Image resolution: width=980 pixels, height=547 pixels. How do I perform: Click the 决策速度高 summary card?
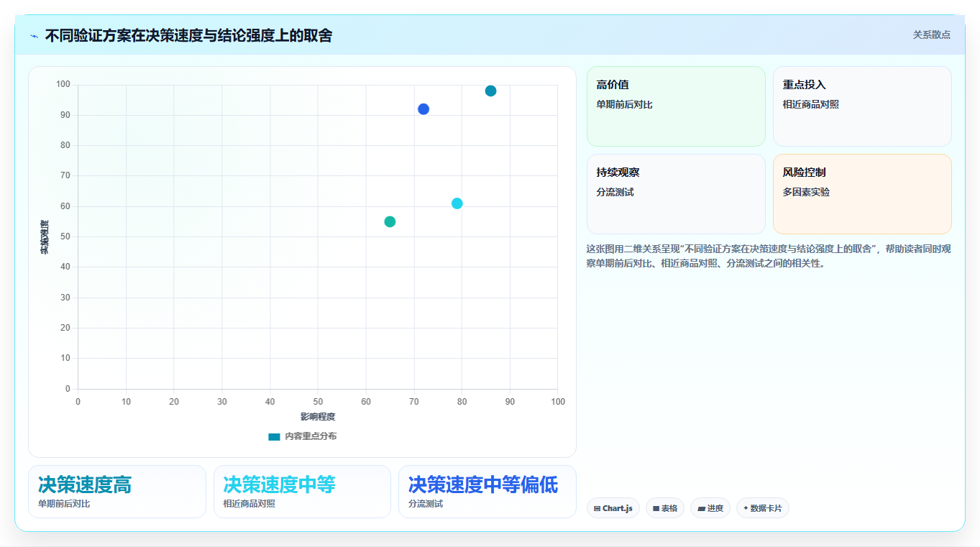tap(117, 492)
